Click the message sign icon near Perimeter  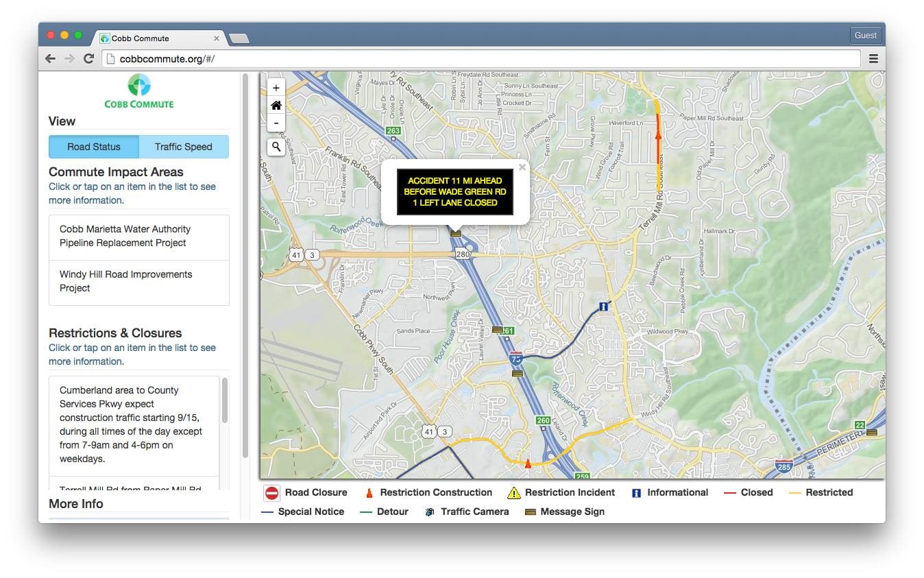click(872, 433)
